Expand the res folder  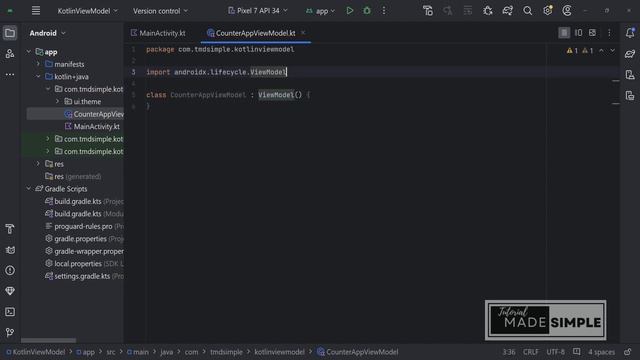(38, 164)
